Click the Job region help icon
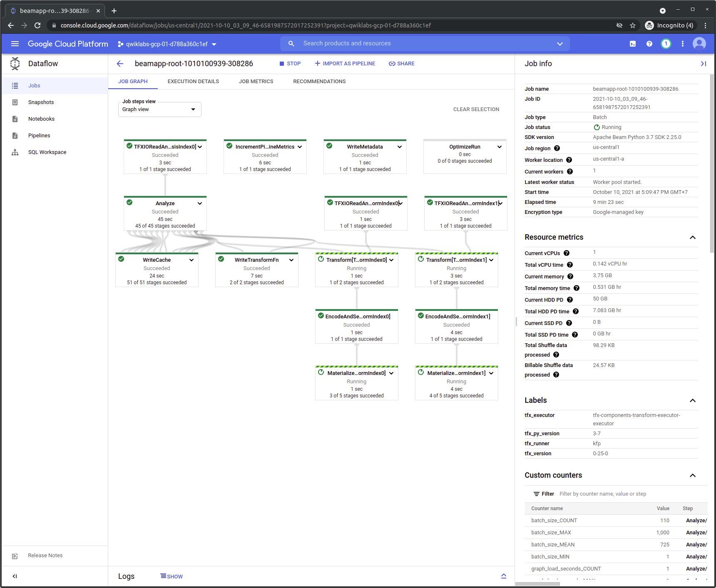Viewport: 716px width, 588px height. pos(557,149)
